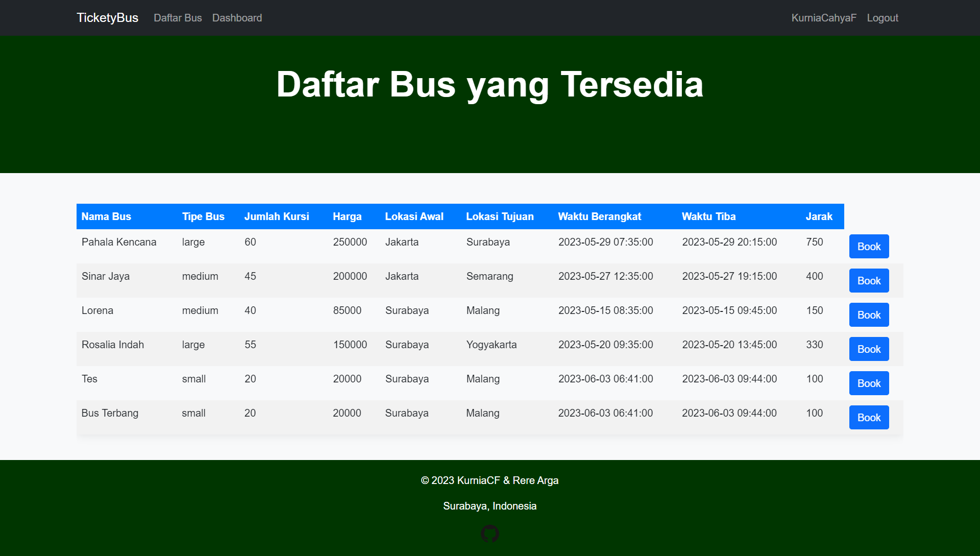Click the Nama Bus column header

tap(106, 216)
